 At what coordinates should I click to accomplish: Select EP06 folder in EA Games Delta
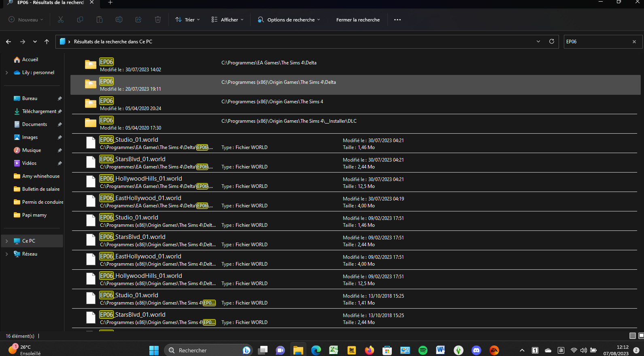[355, 65]
